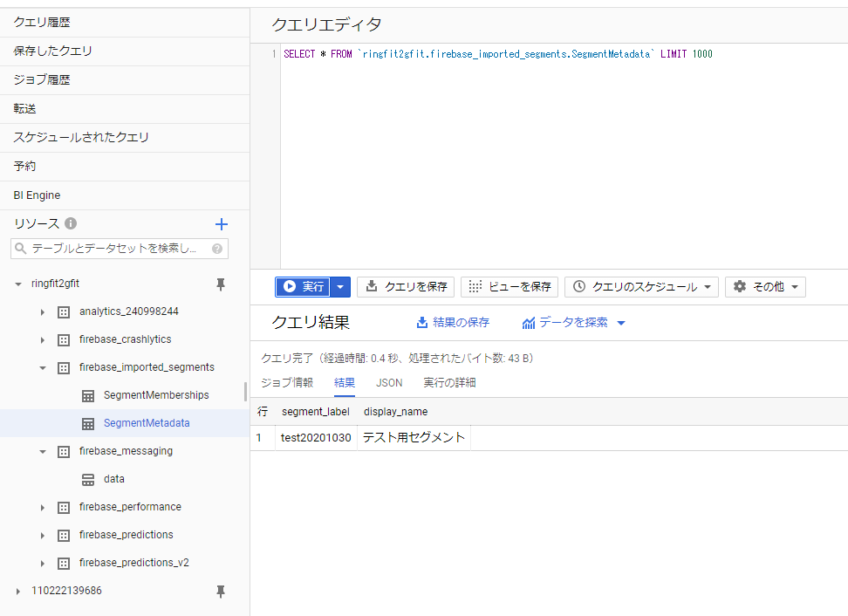Viewport: 848px width, 616px height.
Task: Click inside the SQL query editor text
Action: 498,54
